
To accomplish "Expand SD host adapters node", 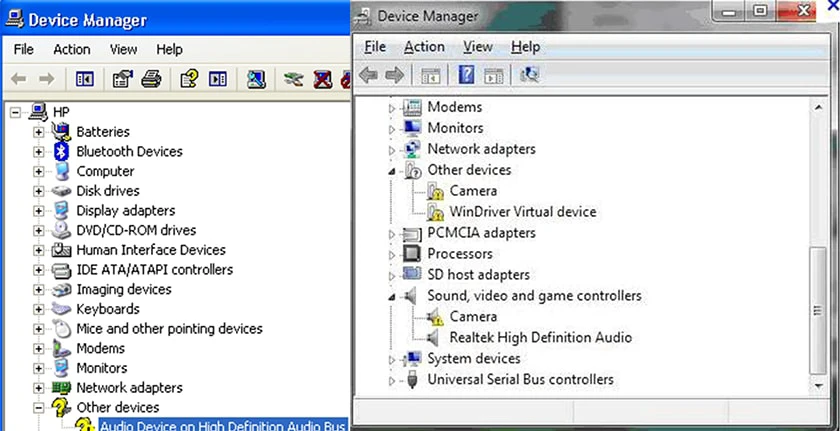I will (392, 276).
